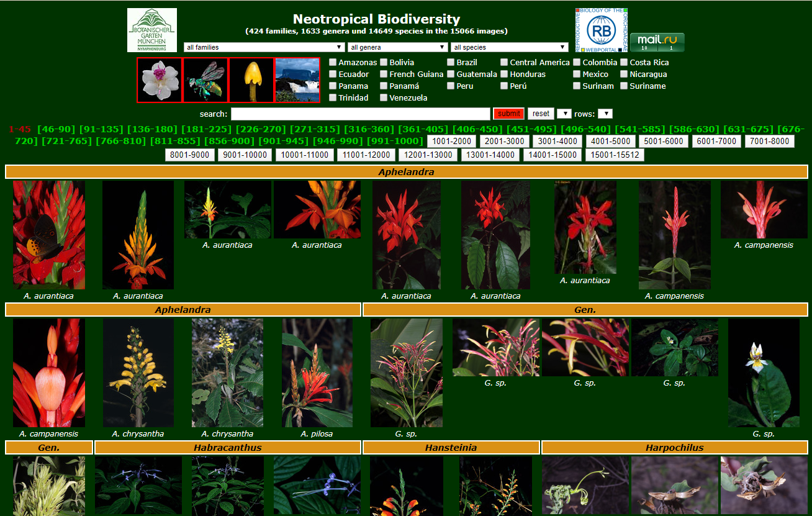Viewport: 812px width, 516px height.
Task: Open the white flower G. sp. photo
Action: (x=764, y=373)
